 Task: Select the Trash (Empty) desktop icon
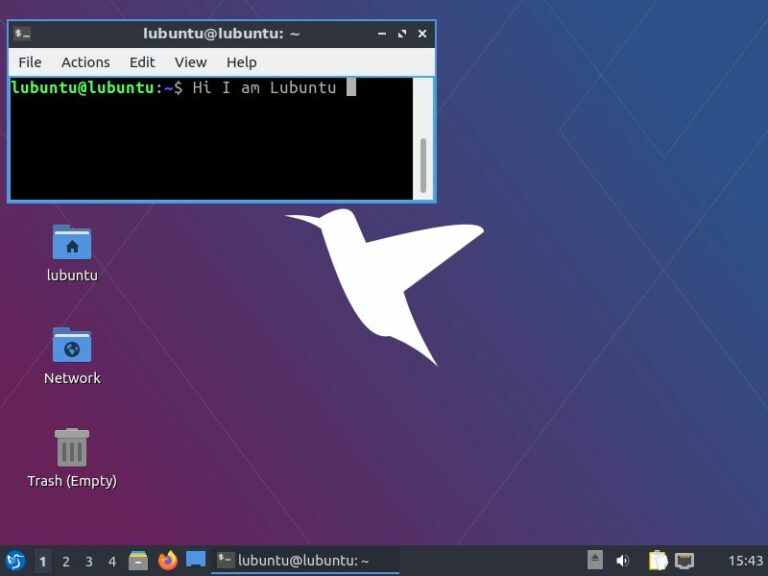click(72, 458)
